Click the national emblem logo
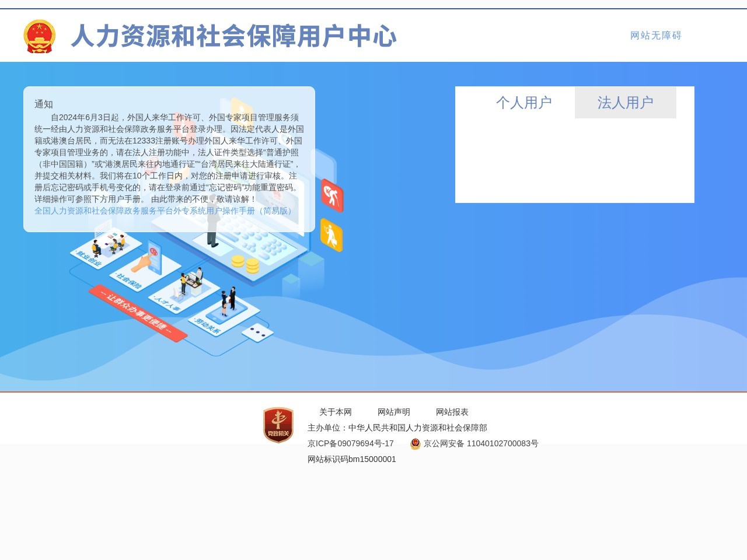Image resolution: width=747 pixels, height=560 pixels. [x=39, y=36]
